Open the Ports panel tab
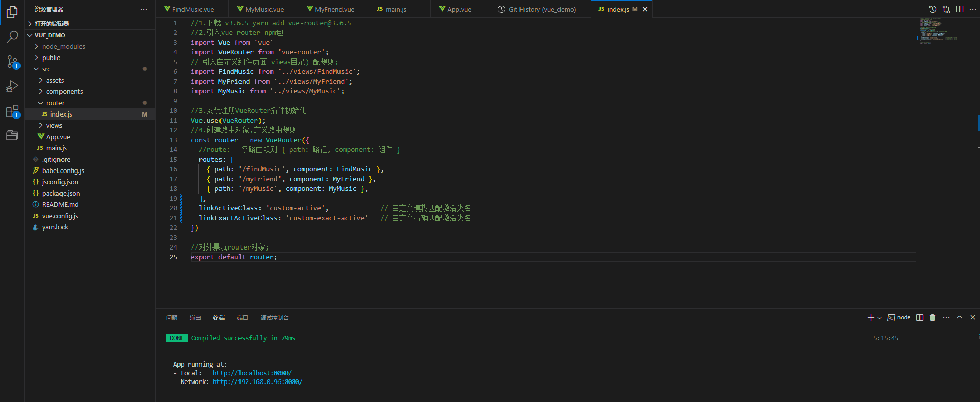Image resolution: width=980 pixels, height=402 pixels. click(243, 318)
